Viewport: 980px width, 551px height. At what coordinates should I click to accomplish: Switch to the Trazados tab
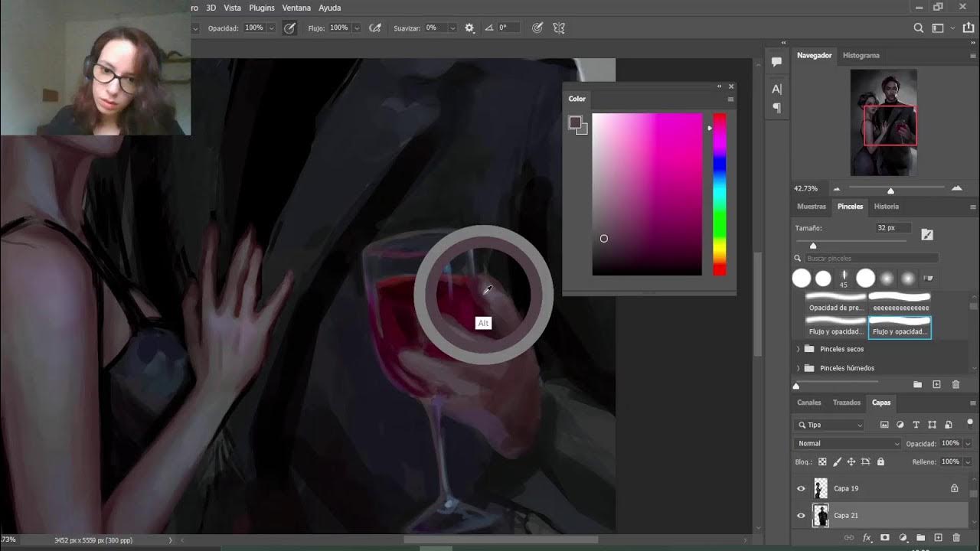847,403
